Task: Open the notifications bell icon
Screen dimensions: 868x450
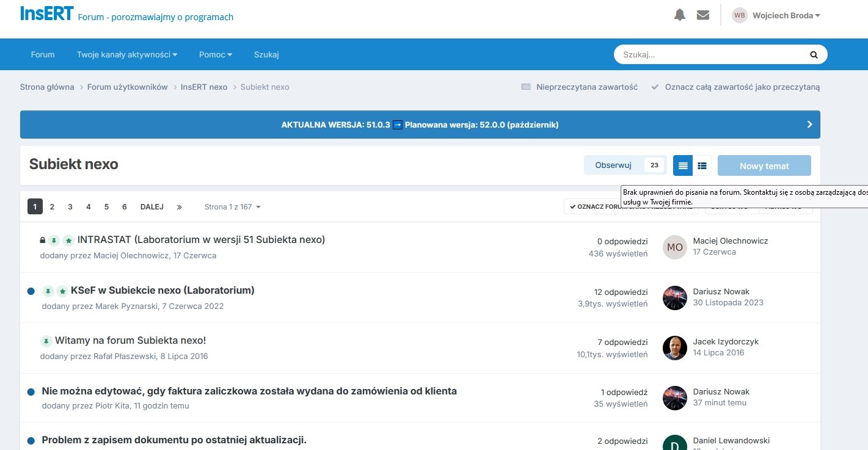Action: tap(679, 15)
